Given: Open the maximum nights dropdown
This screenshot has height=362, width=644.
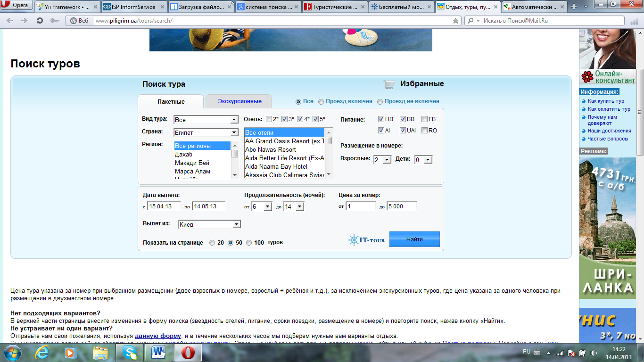Looking at the screenshot, I should point(293,206).
